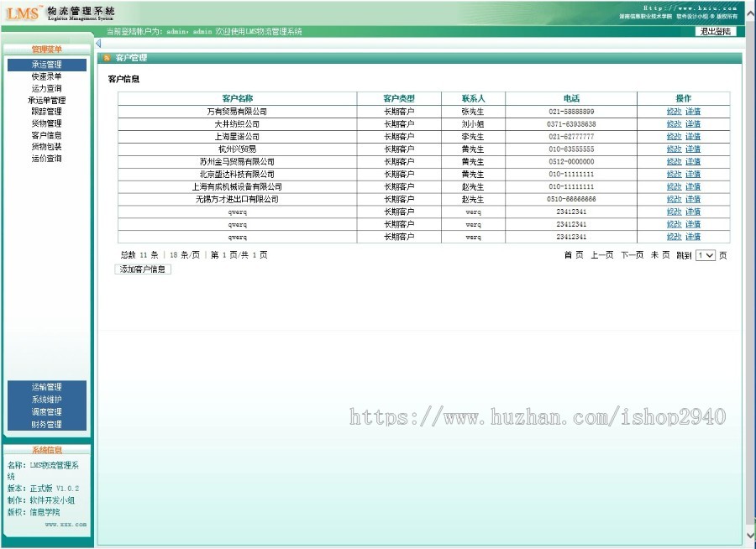Click 修改 for 大井纺织公司
756x549 pixels.
point(674,124)
